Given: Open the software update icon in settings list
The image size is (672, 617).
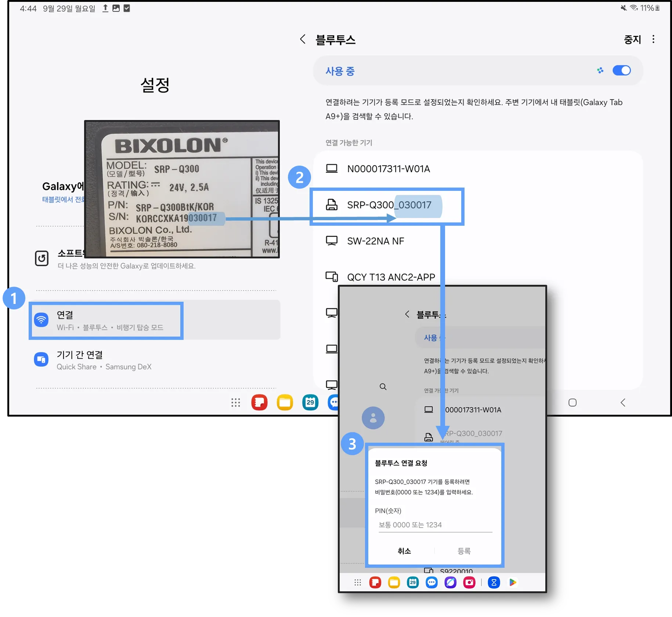Looking at the screenshot, I should (x=41, y=258).
